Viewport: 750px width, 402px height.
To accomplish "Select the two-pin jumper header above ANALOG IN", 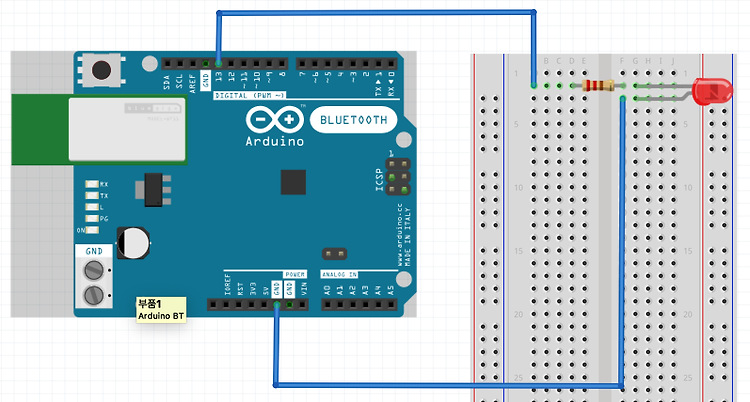I will point(334,254).
